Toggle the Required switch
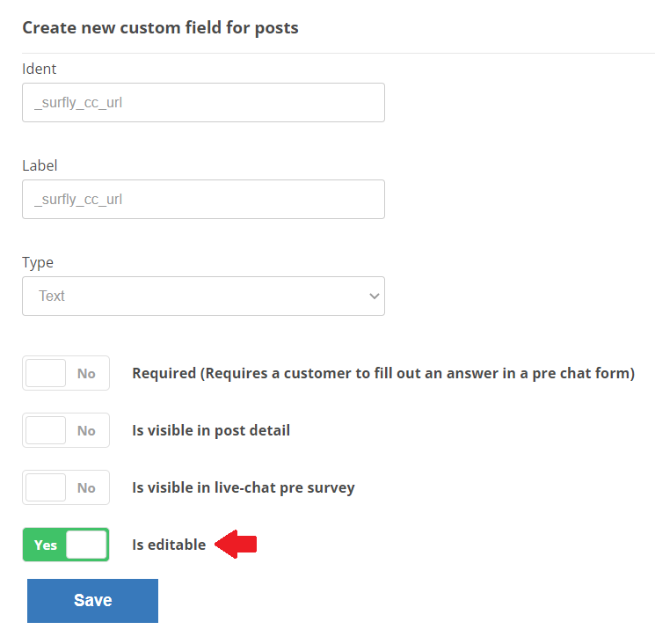Screen dimensions: 655x644 66,373
